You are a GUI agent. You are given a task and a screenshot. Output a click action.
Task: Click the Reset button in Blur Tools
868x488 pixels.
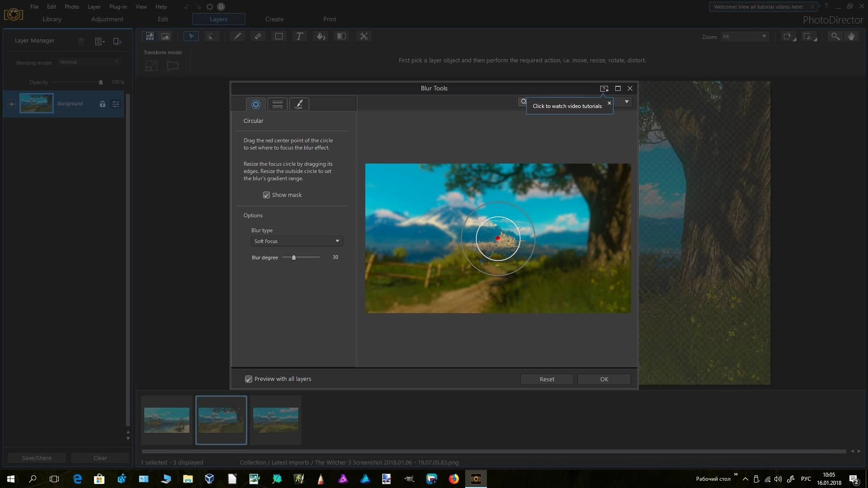547,380
